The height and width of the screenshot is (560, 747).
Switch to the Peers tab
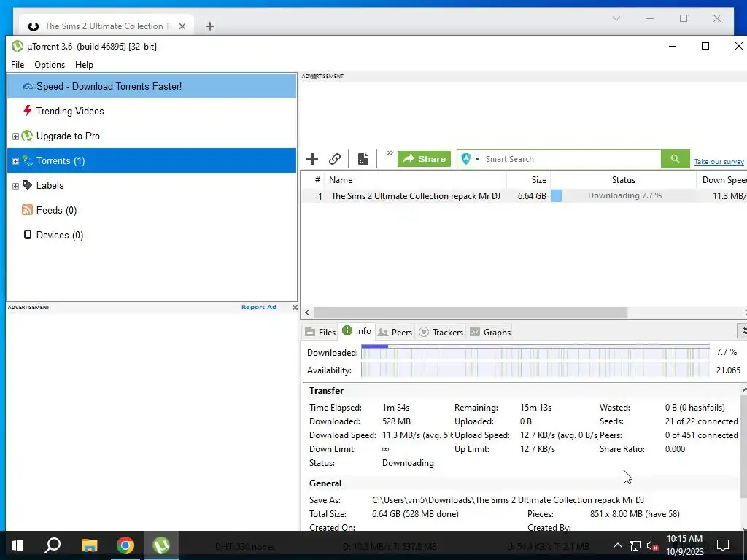(x=395, y=332)
